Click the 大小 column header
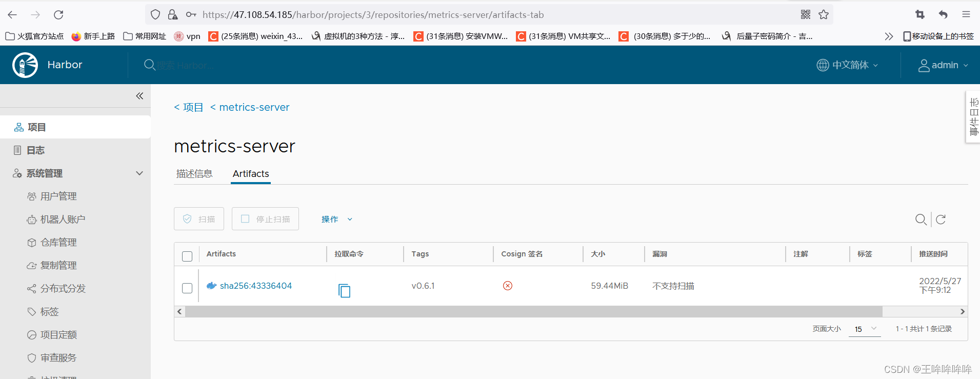 point(598,254)
